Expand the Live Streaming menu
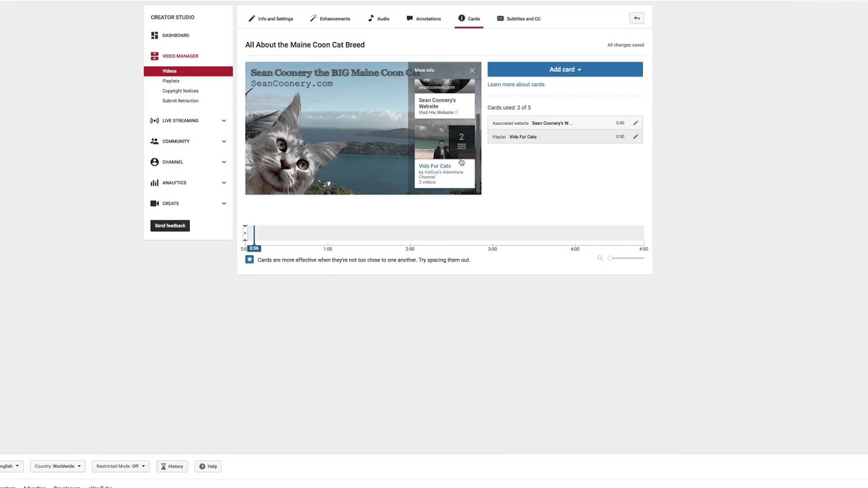Viewport: 868px width, 488px height. pyautogui.click(x=224, y=121)
